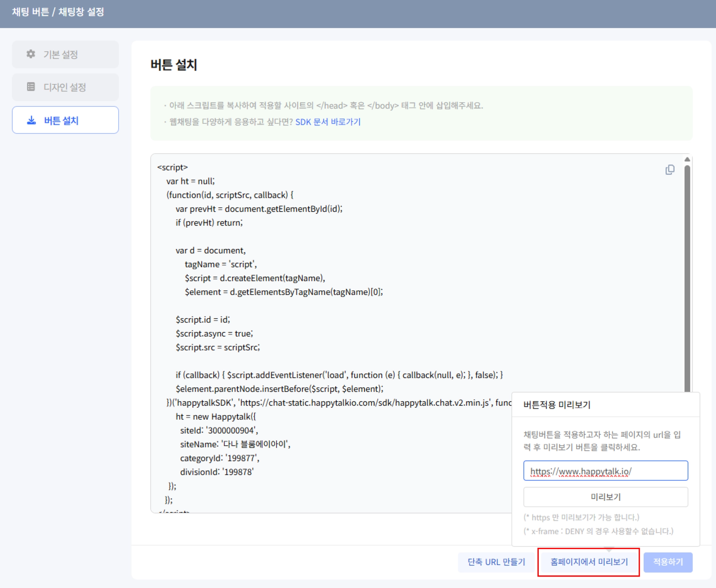
Task: Click the siteId line in the script
Action: 219,430
